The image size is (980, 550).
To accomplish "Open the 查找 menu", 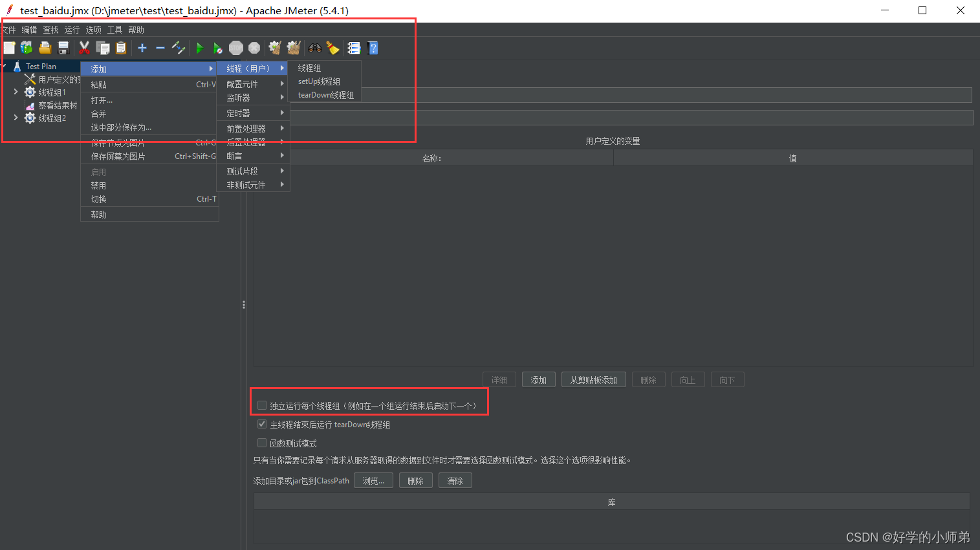I will click(50, 30).
